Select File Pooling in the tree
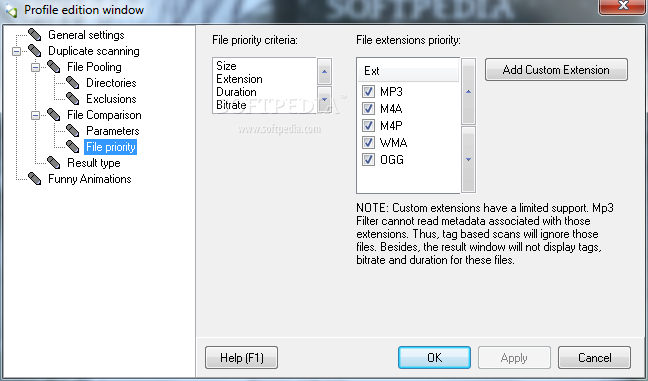This screenshot has height=381, width=648. (x=94, y=67)
